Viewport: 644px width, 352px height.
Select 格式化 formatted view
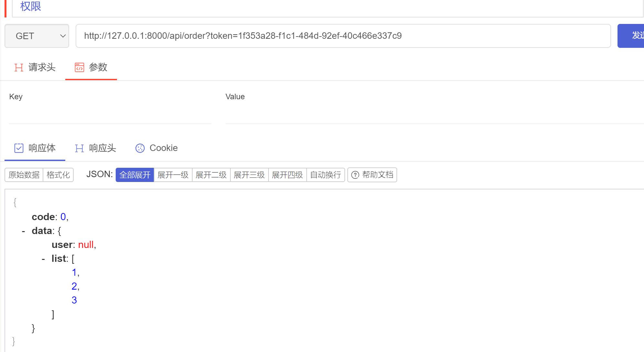click(58, 175)
